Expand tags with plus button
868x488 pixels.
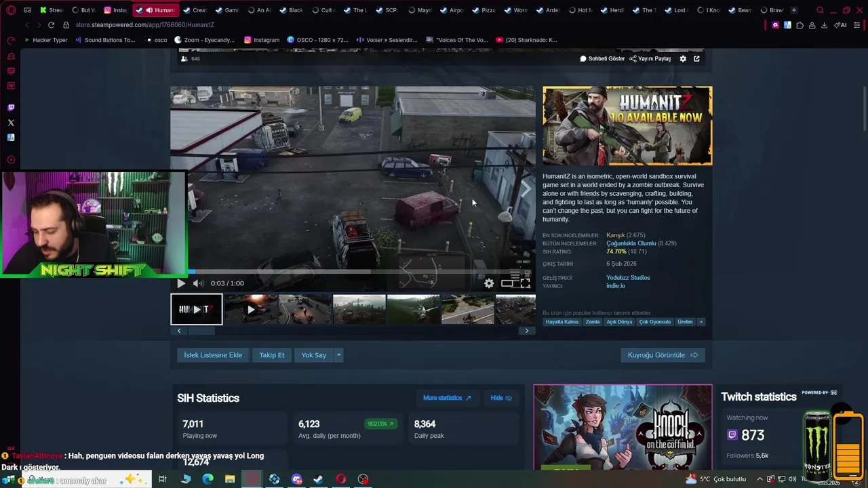tap(701, 322)
